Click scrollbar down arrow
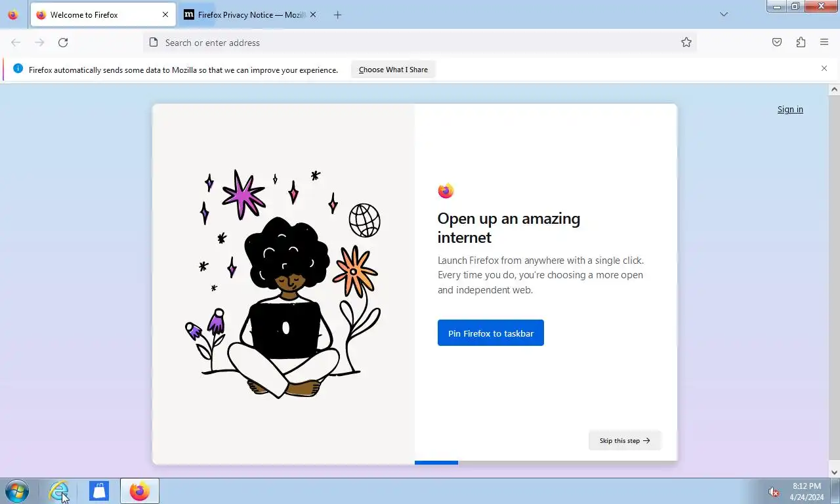 (834, 472)
